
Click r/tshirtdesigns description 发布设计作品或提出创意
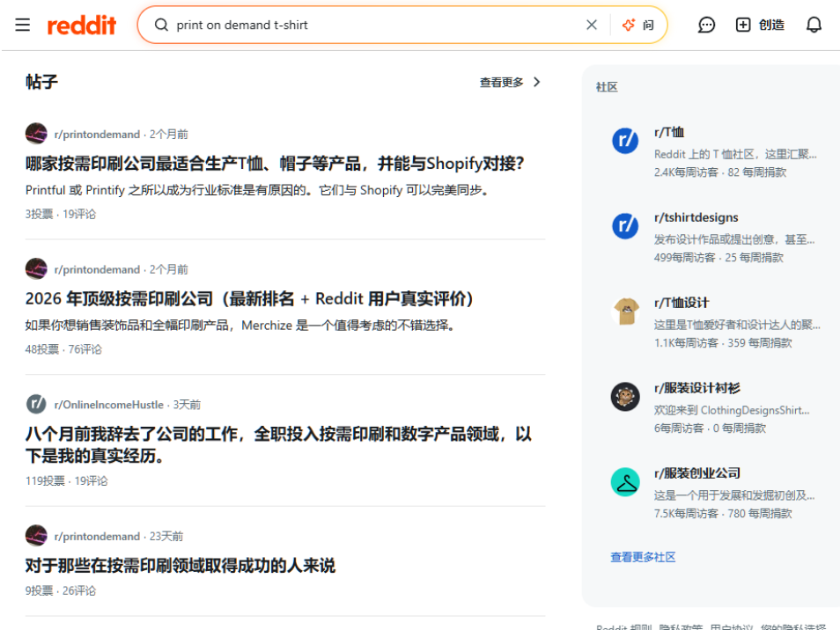734,239
